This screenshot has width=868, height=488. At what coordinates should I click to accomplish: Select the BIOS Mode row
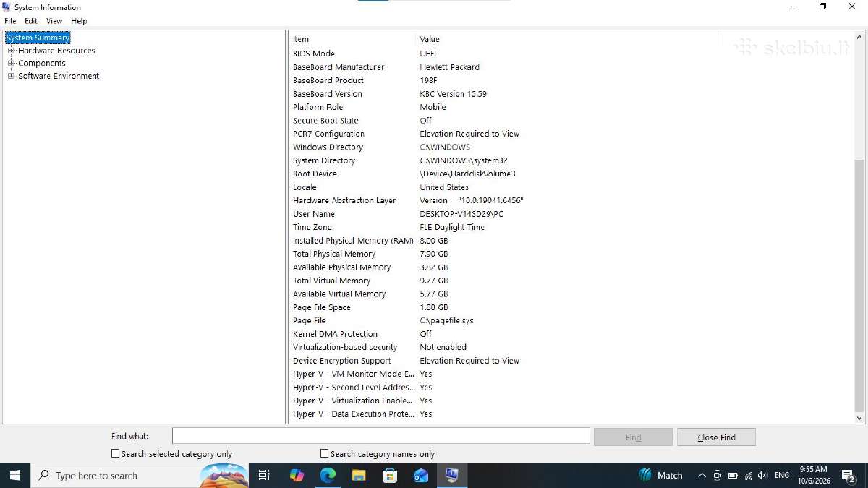[571, 53]
